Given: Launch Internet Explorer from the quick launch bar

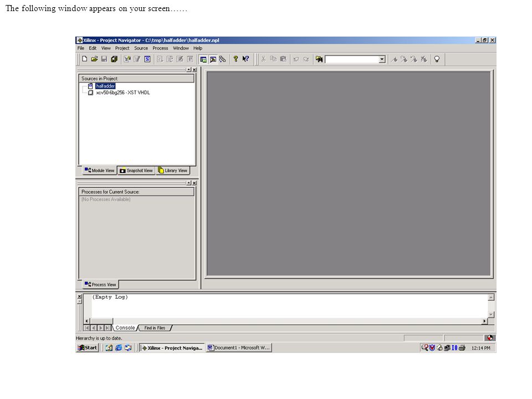Looking at the screenshot, I should (x=119, y=347).
